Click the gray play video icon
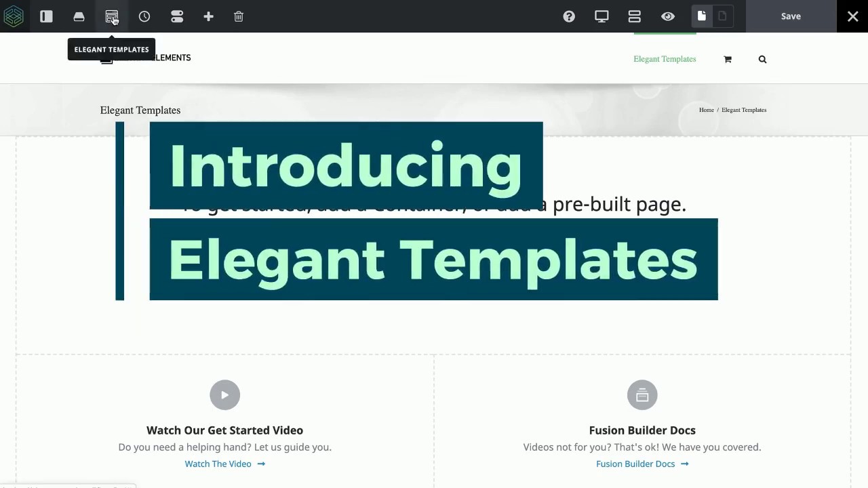Viewport: 868px width, 488px height. [x=224, y=394]
